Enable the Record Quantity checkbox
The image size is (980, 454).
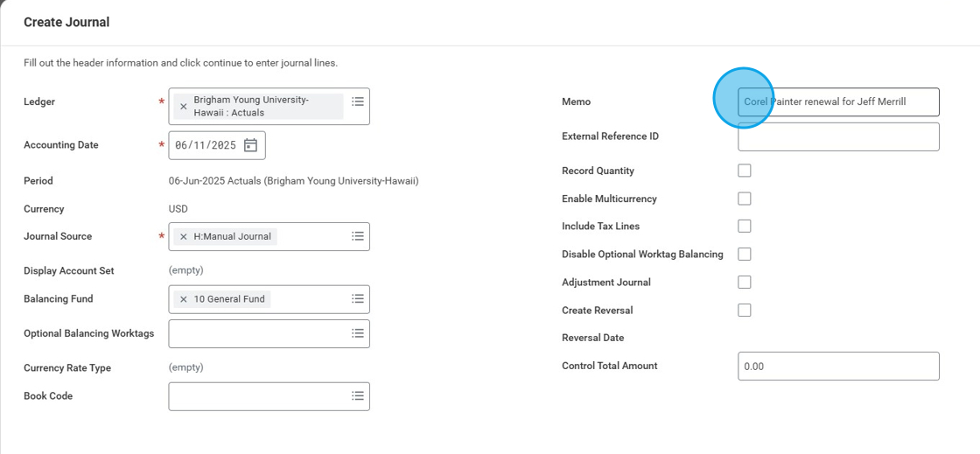pyautogui.click(x=745, y=171)
